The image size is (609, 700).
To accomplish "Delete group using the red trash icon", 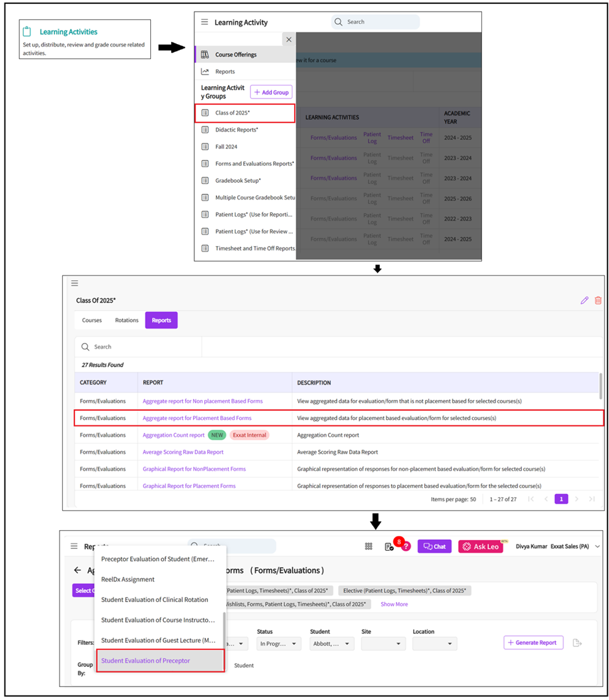I will (x=598, y=301).
